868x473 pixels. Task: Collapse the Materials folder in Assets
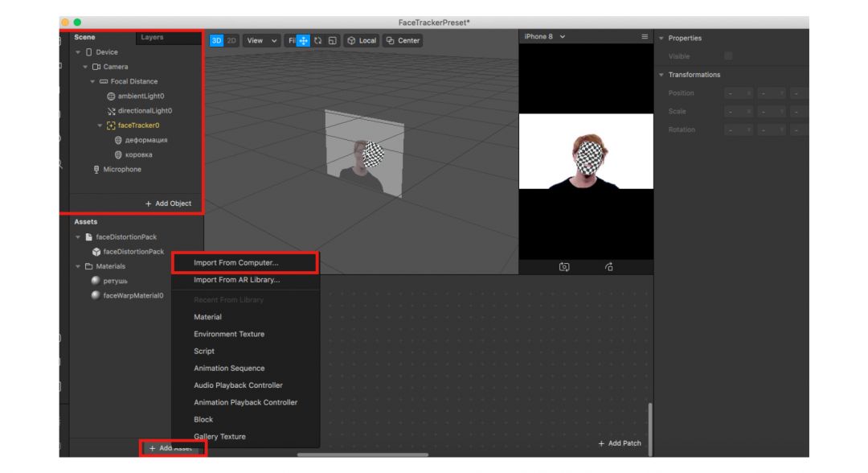(x=79, y=266)
